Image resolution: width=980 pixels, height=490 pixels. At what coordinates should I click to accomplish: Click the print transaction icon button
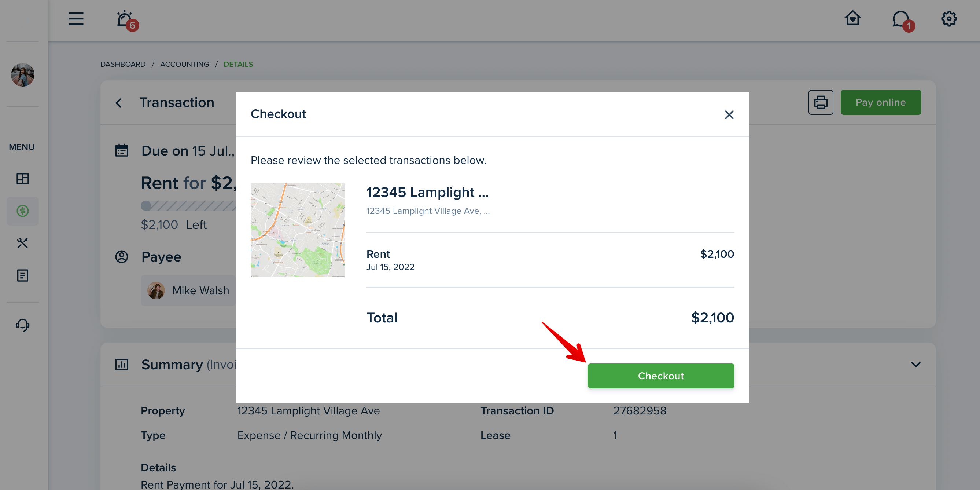click(x=821, y=102)
